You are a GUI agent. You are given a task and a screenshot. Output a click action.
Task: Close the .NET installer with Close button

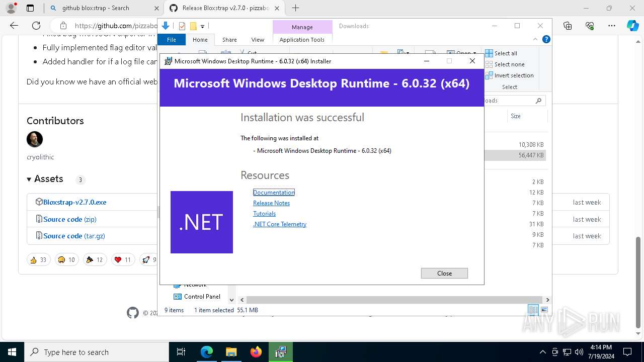[444, 273]
